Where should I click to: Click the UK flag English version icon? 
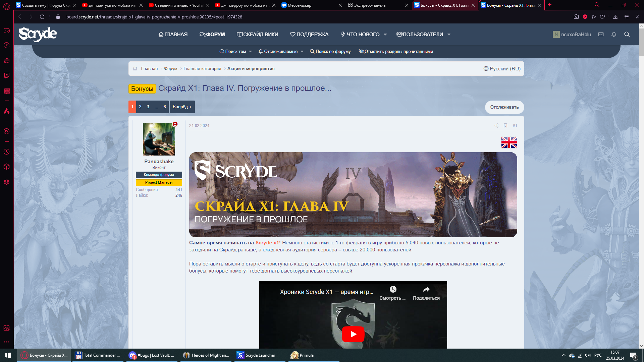pyautogui.click(x=509, y=142)
